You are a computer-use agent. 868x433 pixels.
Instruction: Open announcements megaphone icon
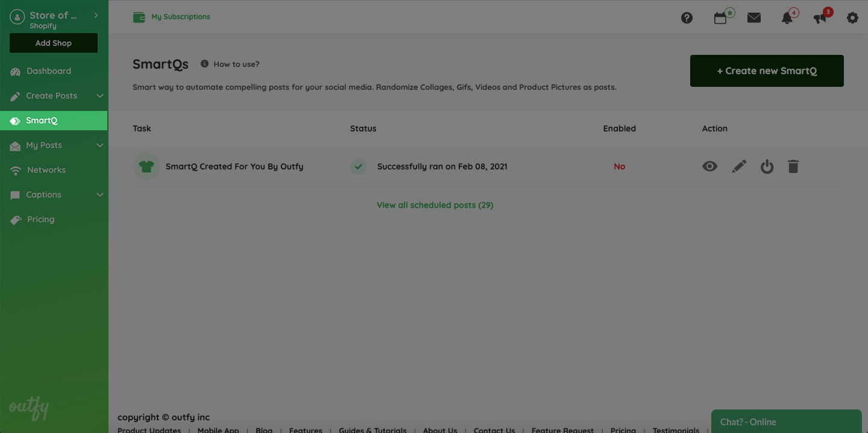tap(820, 19)
